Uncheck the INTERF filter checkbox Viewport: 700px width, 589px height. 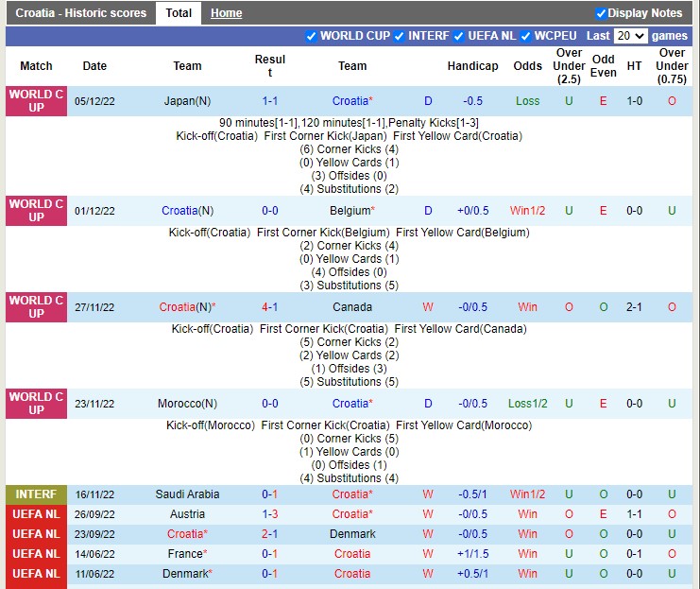tap(399, 36)
